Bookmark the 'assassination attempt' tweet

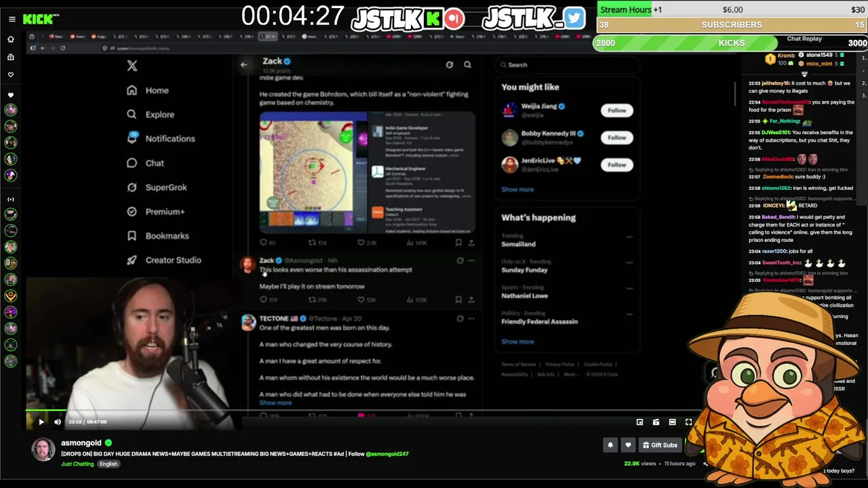click(458, 300)
